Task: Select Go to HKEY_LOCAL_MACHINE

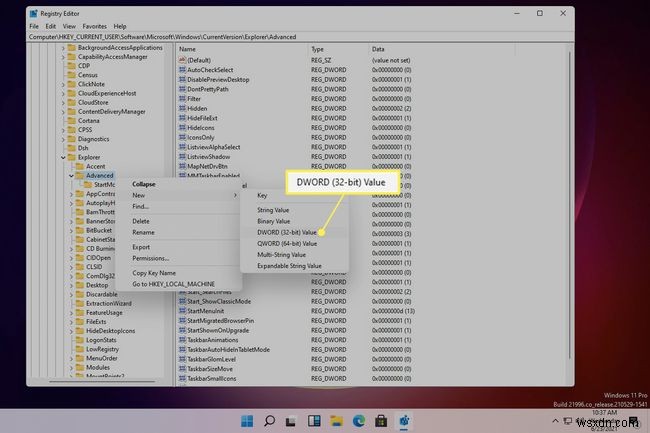Action: click(173, 284)
